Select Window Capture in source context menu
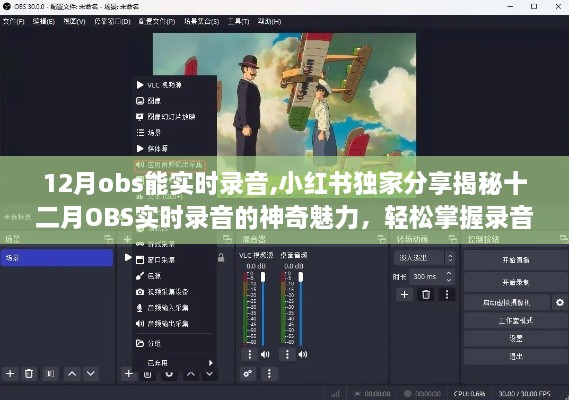 click(x=155, y=260)
